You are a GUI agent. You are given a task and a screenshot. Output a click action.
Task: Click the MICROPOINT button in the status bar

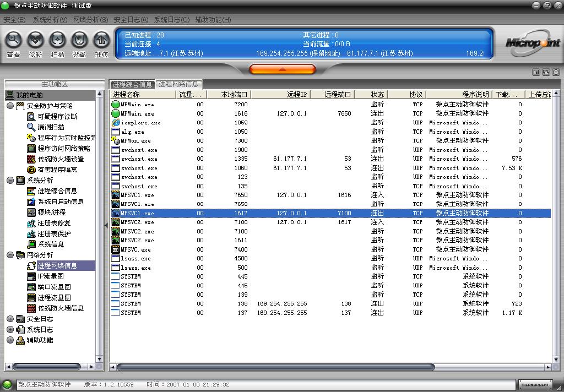(535, 384)
